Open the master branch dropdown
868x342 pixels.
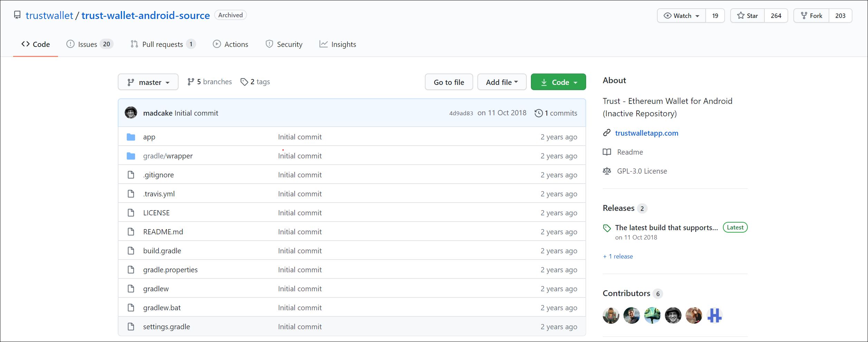(x=148, y=82)
